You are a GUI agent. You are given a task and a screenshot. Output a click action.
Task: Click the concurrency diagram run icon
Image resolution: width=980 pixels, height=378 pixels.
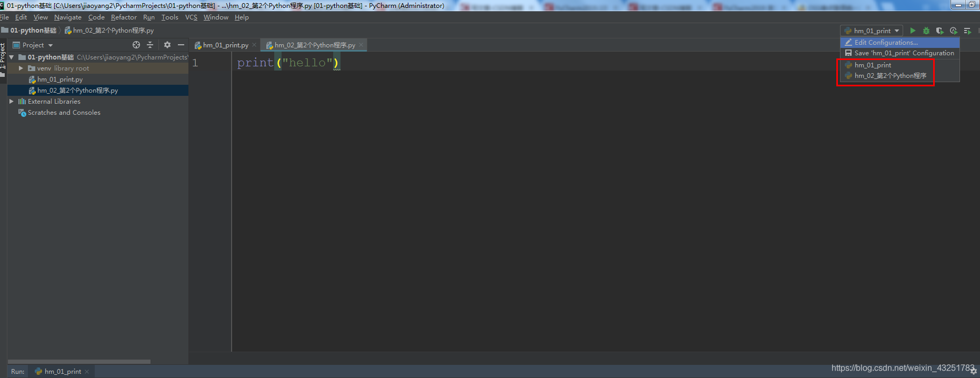[x=967, y=31]
